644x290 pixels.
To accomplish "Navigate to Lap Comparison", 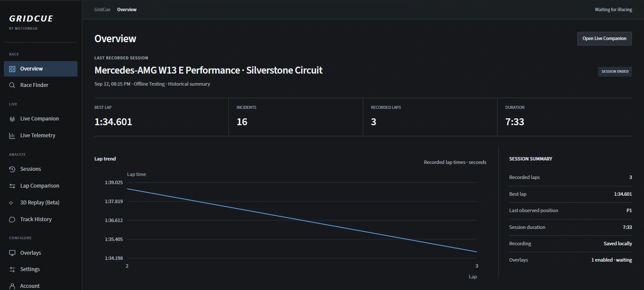I will click(41, 186).
